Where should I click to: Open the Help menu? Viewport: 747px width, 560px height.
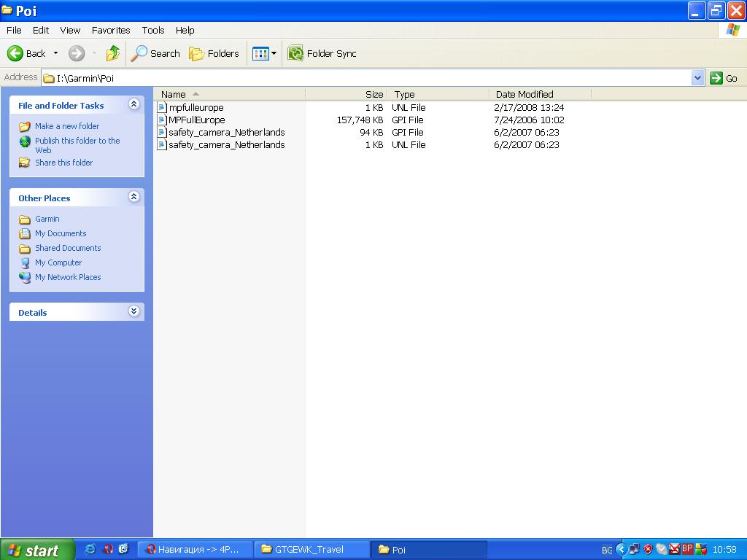click(x=185, y=30)
